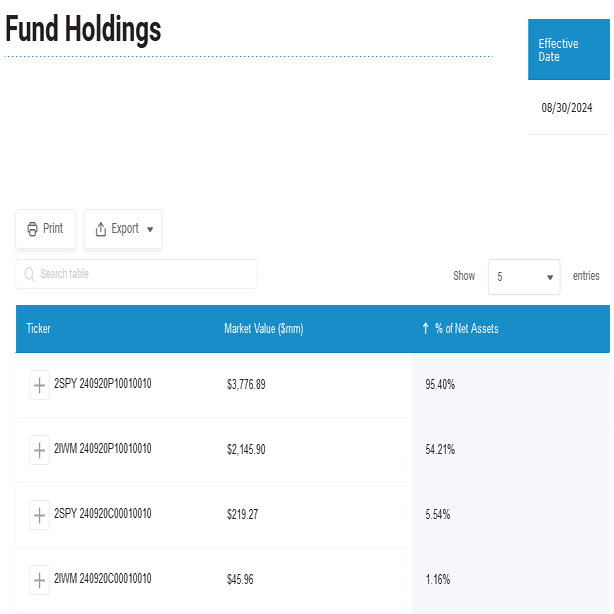Expand the 2IWM 240920C00010010 row

(x=39, y=580)
